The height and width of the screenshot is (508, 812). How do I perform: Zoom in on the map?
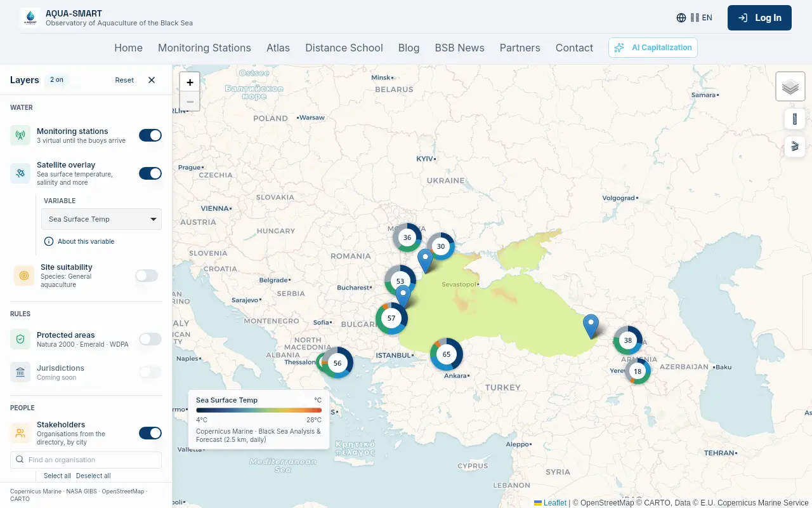tap(190, 82)
